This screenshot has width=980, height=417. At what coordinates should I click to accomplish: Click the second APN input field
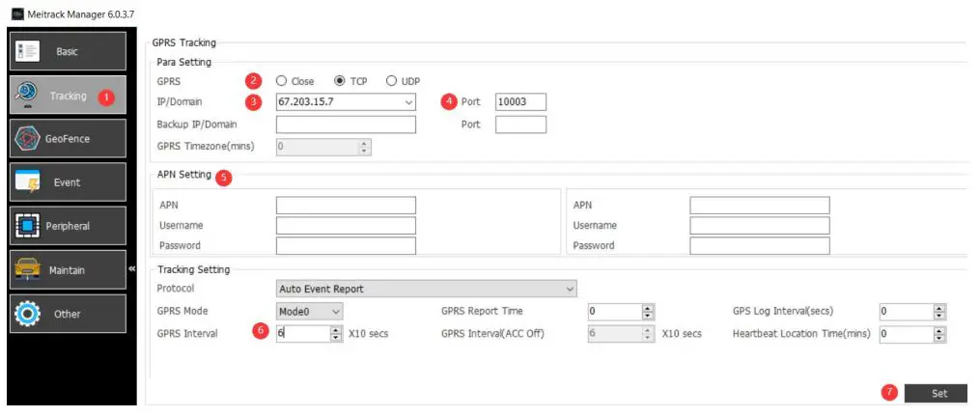point(760,205)
